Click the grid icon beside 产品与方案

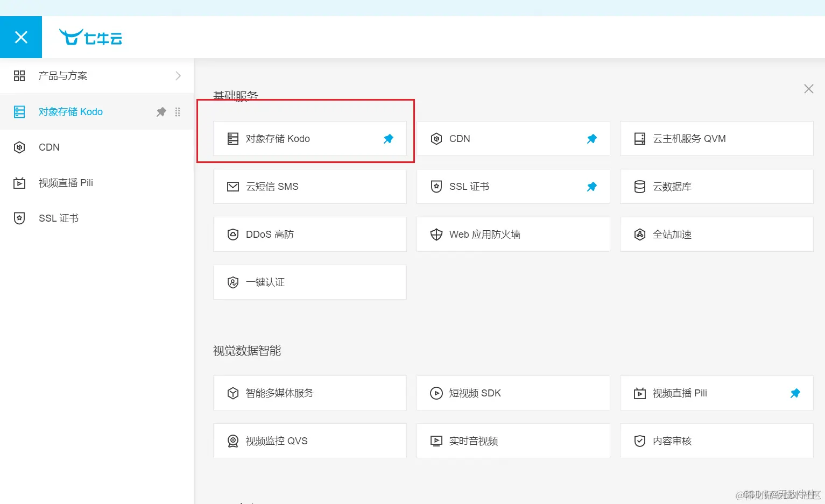click(19, 76)
